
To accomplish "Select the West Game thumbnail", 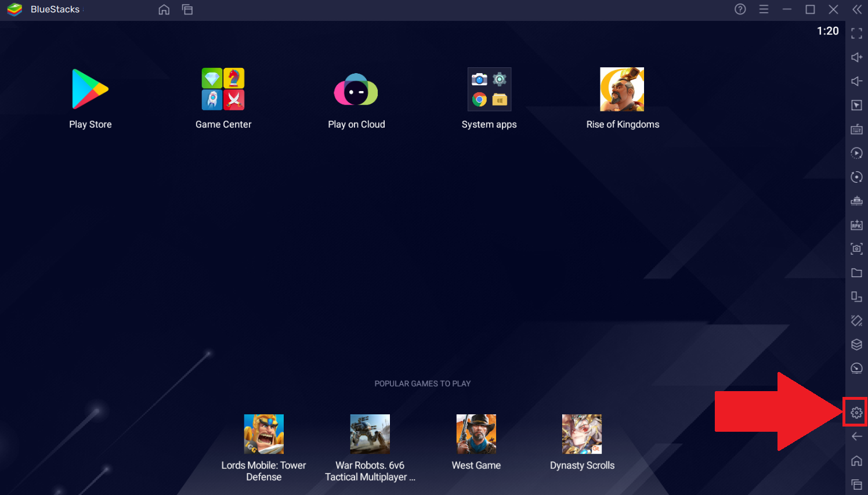I will pyautogui.click(x=476, y=434).
